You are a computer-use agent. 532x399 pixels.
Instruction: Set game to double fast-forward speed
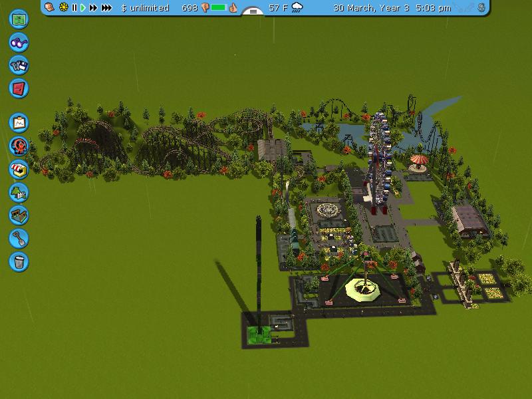(x=93, y=7)
